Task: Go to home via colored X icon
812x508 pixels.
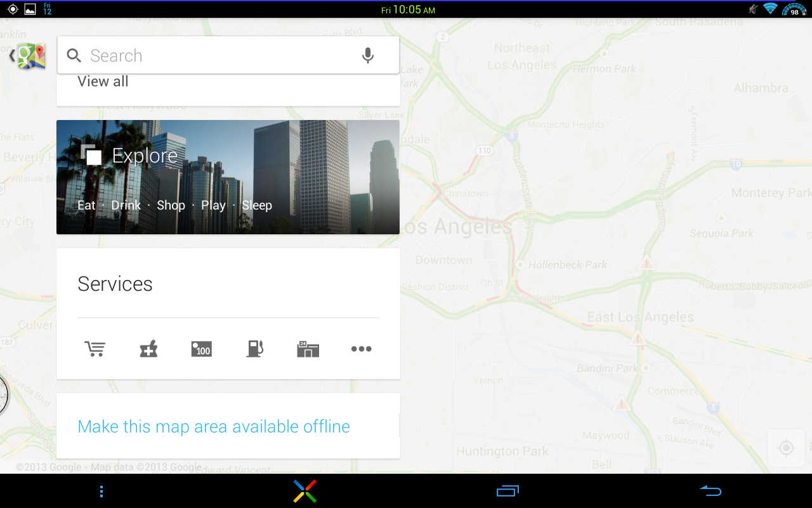Action: click(x=304, y=491)
